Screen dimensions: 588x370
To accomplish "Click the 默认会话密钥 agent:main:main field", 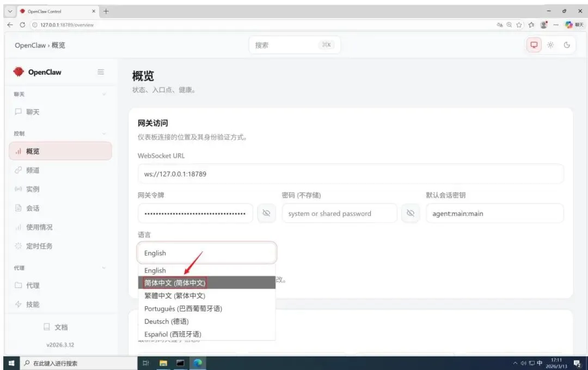I will point(494,213).
